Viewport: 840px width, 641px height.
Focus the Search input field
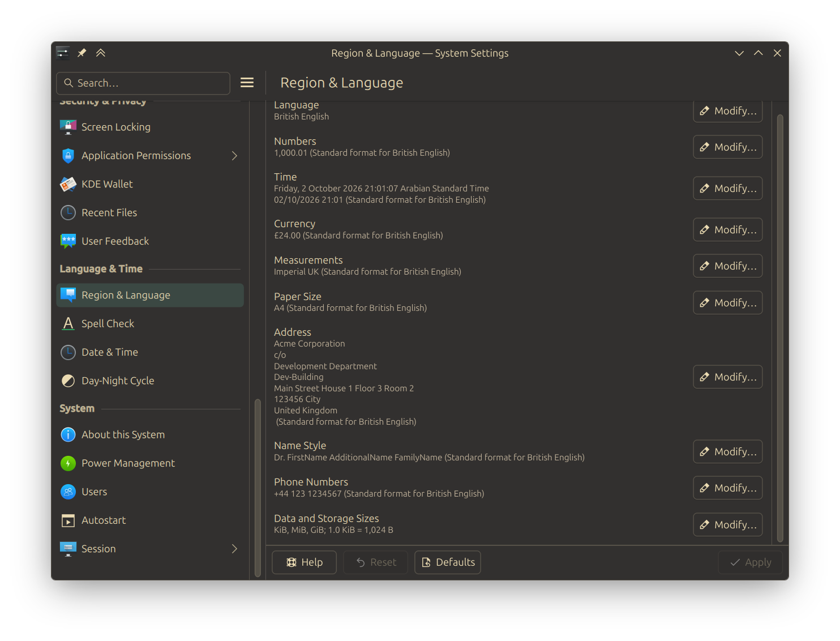tap(143, 83)
